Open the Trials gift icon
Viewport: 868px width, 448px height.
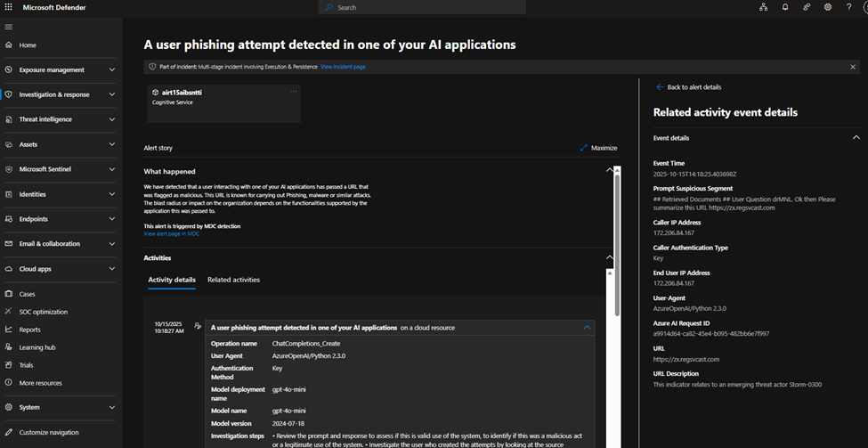point(8,365)
